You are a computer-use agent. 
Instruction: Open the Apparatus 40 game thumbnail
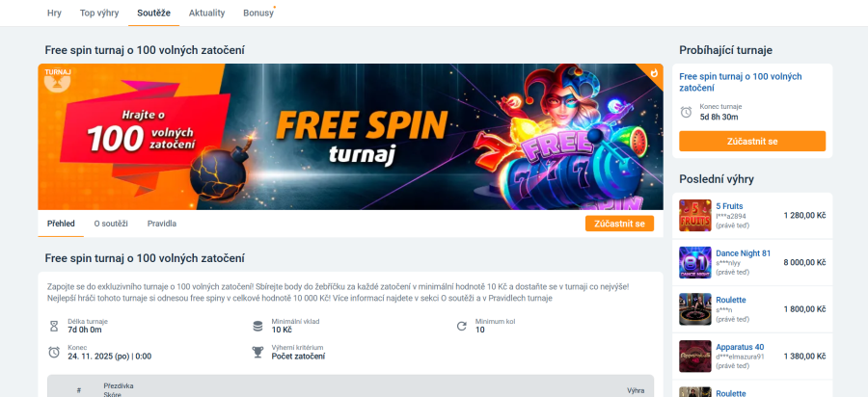[x=694, y=357]
